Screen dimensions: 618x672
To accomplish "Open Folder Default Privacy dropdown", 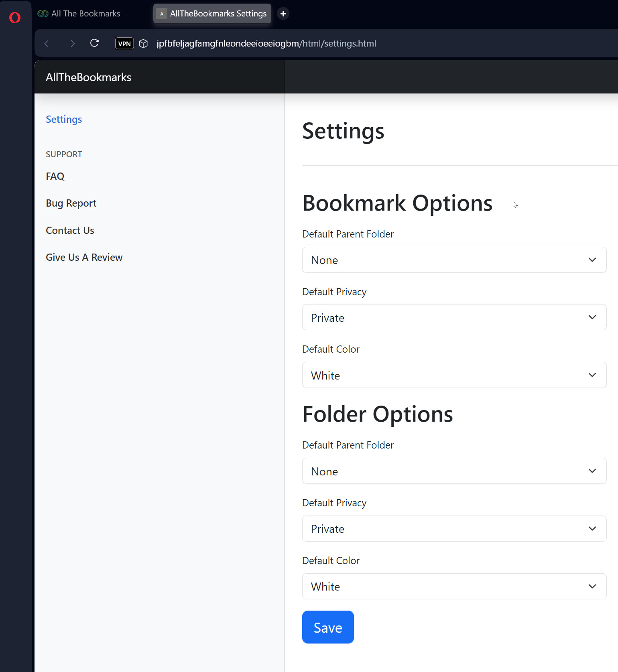I will (454, 529).
